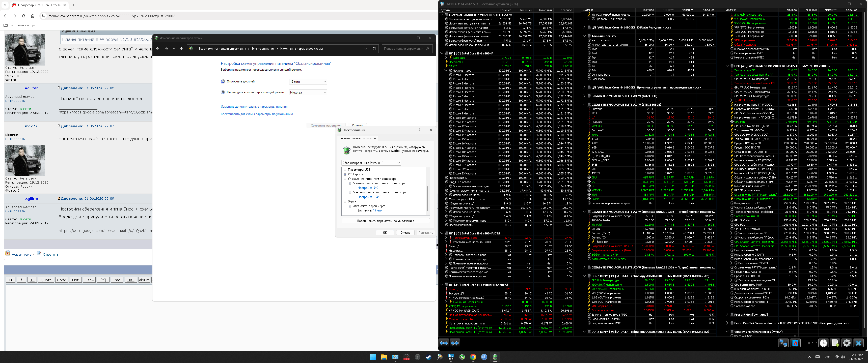Viewport: 868px width, 363px height.
Task: Collapse the AMD Radeon RX 7900 GRE group
Action: point(727,66)
